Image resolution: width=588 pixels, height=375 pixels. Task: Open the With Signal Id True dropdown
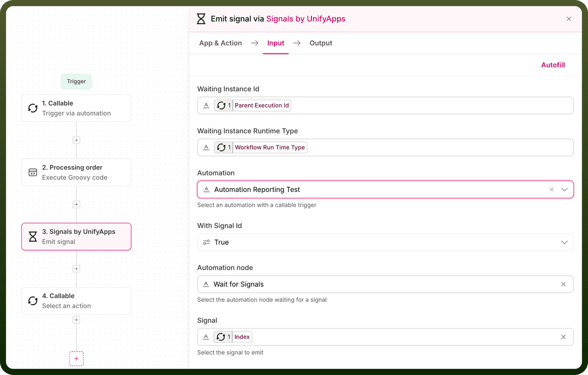click(x=385, y=242)
